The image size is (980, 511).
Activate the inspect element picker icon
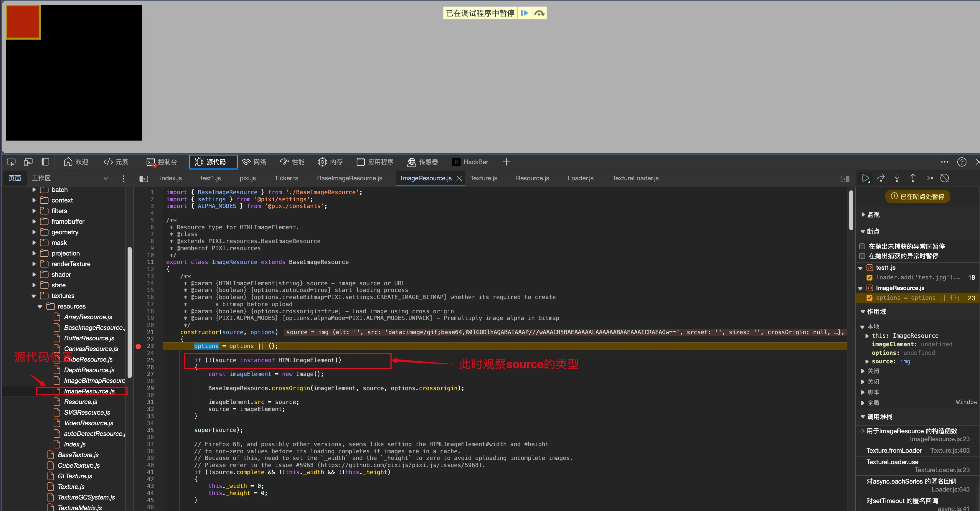coord(11,162)
